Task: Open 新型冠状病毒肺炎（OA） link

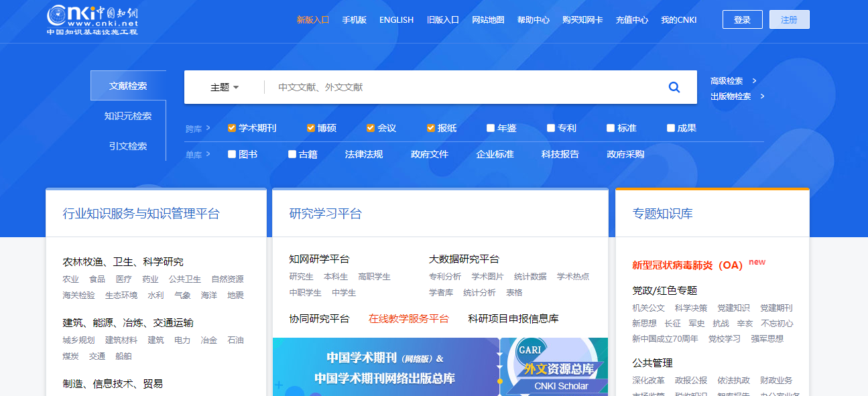Action: 688,265
